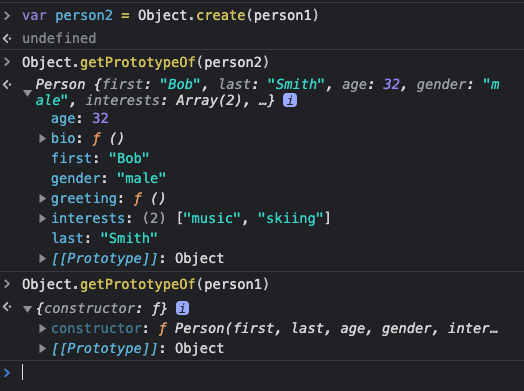This screenshot has height=391, width=524.
Task: Click the blue active prompt chevron
Action: 7,372
